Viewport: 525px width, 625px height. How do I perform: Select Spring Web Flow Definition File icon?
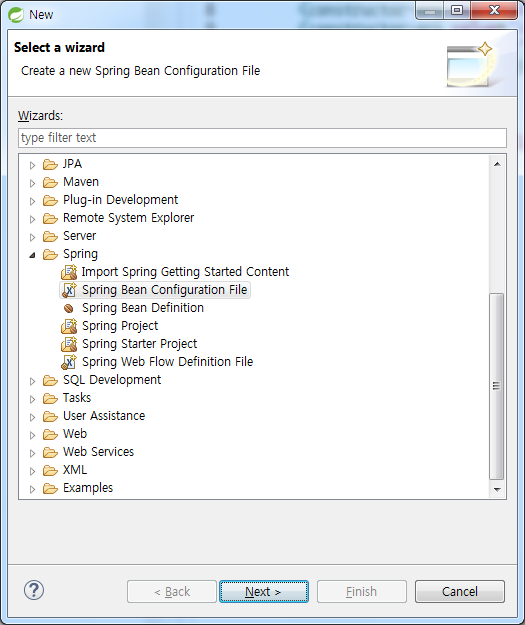(x=69, y=362)
